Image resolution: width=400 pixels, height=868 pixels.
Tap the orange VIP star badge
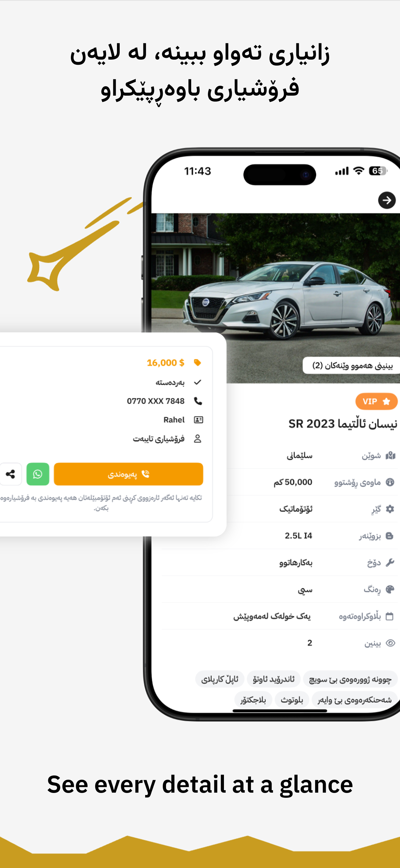[376, 401]
